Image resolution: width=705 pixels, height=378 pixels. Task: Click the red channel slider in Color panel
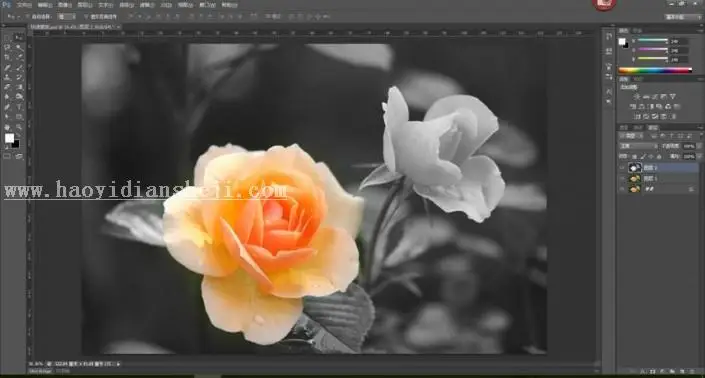tap(653, 41)
